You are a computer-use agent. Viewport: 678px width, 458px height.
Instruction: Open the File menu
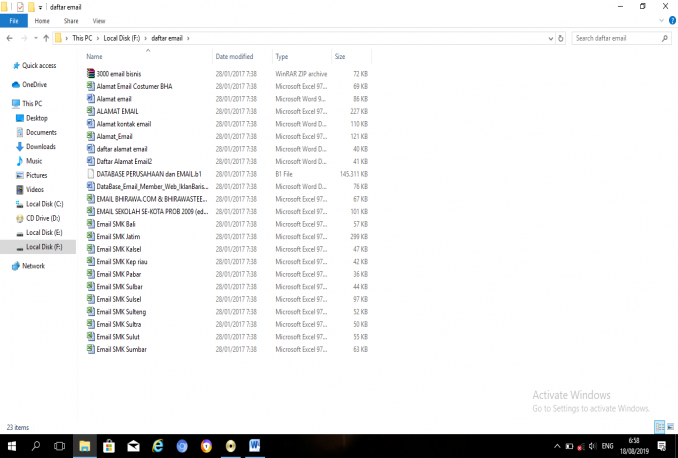(14, 20)
